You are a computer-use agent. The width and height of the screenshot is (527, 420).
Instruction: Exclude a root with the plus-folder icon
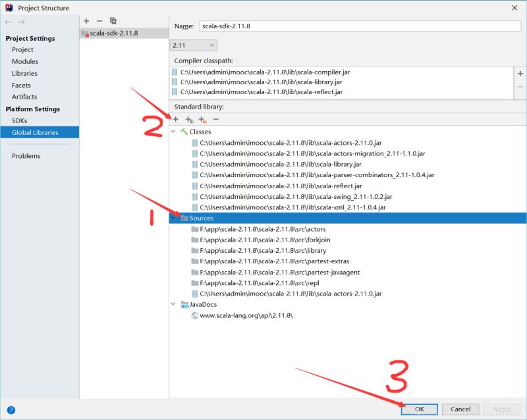202,120
